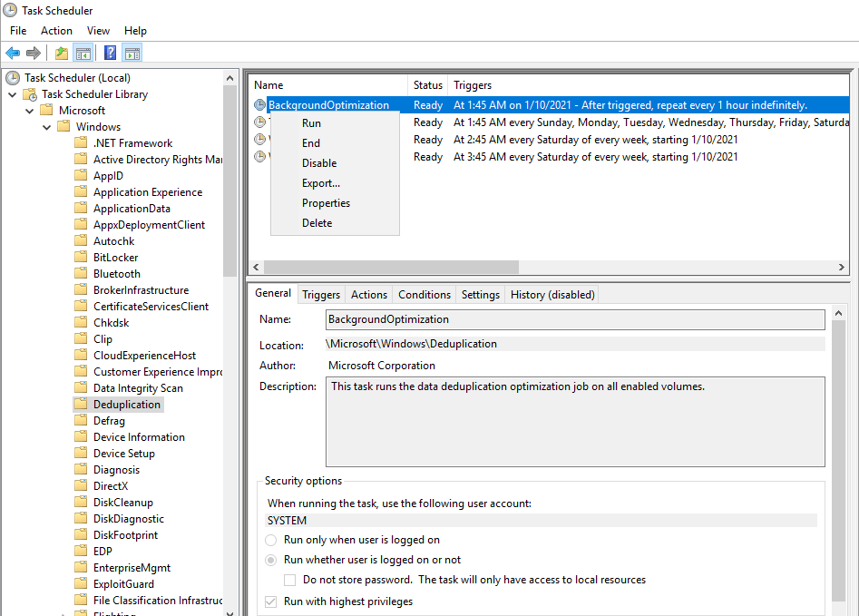Click the folder icon beside EDP
The width and height of the screenshot is (859, 616).
point(81,551)
